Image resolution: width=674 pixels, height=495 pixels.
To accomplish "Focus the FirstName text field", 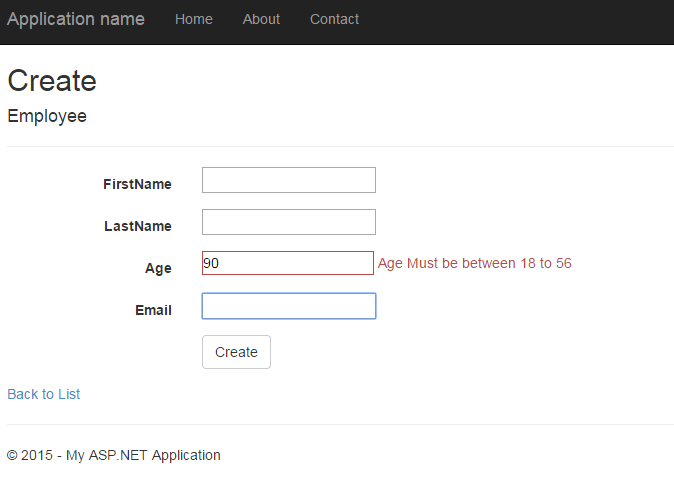I will [x=288, y=180].
